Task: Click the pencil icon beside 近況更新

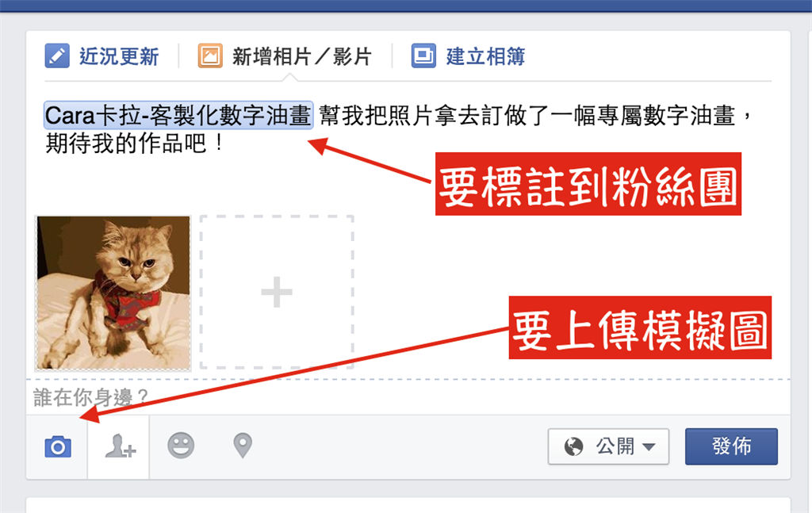Action: click(57, 56)
